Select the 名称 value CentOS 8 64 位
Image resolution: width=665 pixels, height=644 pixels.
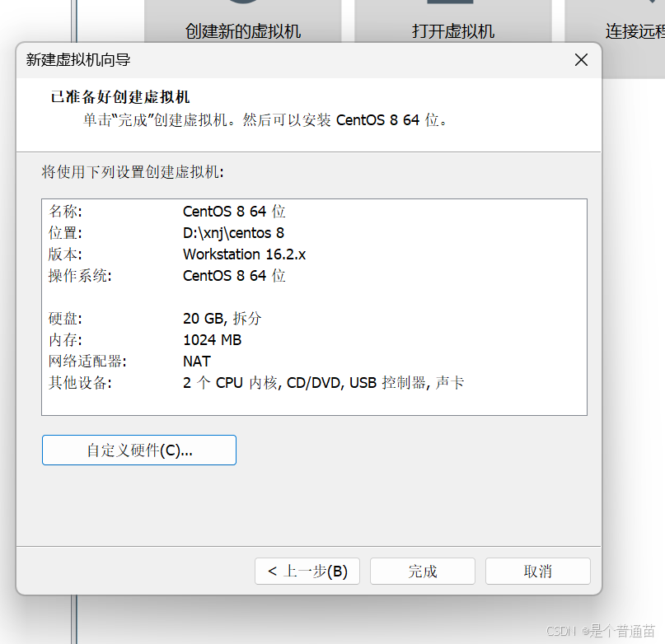click(x=234, y=211)
